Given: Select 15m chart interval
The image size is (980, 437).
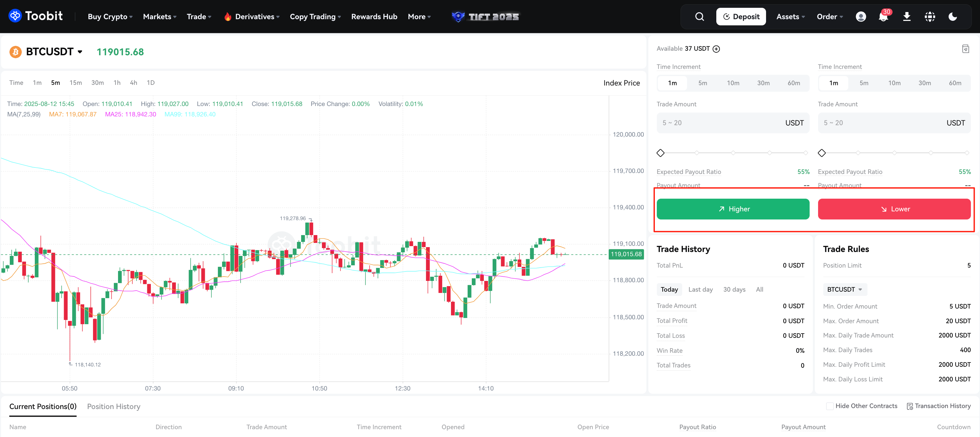Looking at the screenshot, I should pyautogui.click(x=75, y=83).
